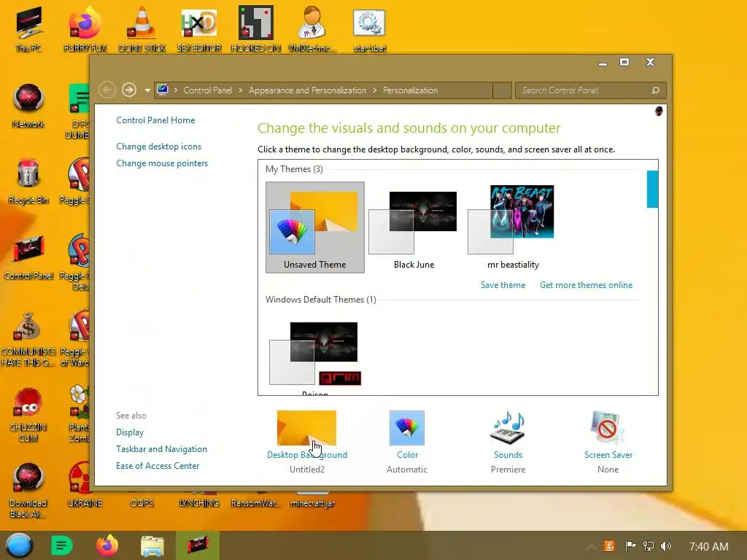The height and width of the screenshot is (560, 747).
Task: Open the Recycle Bin desktop icon
Action: (x=28, y=182)
